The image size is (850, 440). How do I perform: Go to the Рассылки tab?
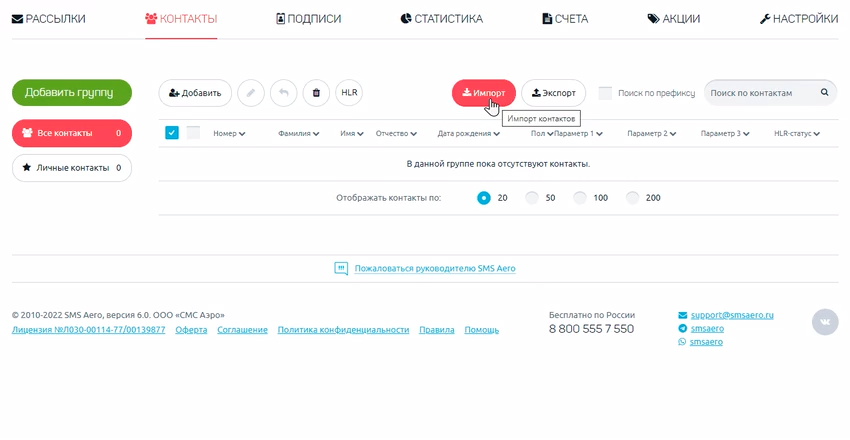(49, 19)
